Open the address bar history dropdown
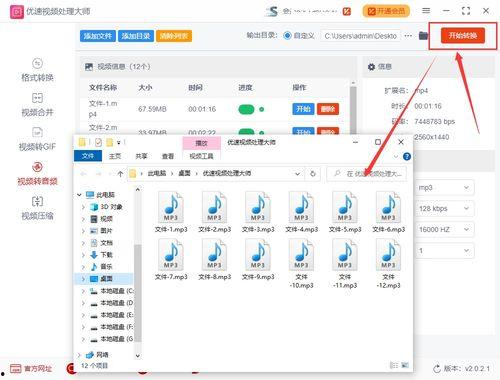 [297, 174]
